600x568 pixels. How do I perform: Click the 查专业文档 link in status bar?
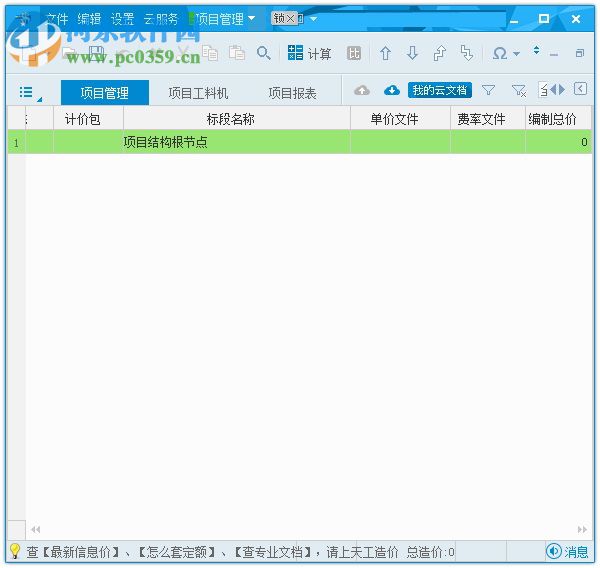tap(271, 552)
